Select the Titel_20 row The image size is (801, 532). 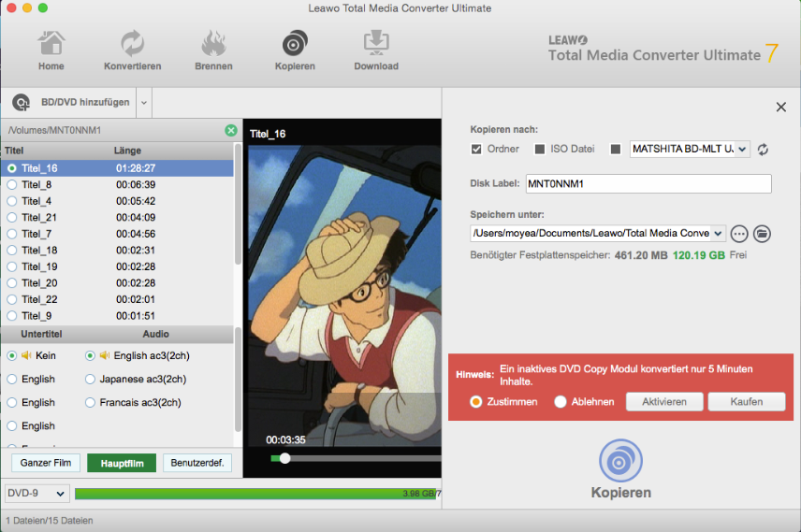[x=118, y=282]
